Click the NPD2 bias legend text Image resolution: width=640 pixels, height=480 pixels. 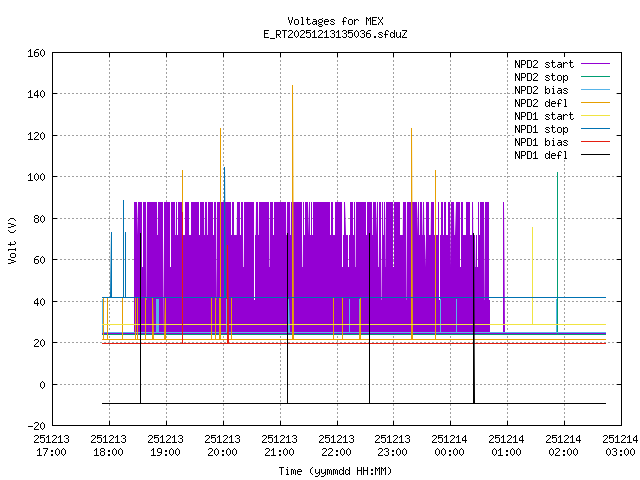tap(541, 90)
